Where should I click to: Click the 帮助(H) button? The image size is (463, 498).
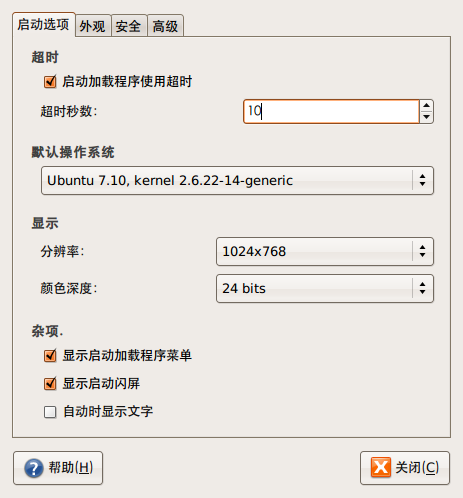(58, 468)
